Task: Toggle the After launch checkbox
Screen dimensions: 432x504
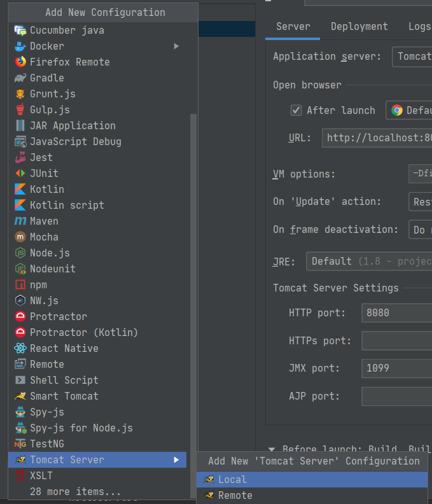Action: 296,111
